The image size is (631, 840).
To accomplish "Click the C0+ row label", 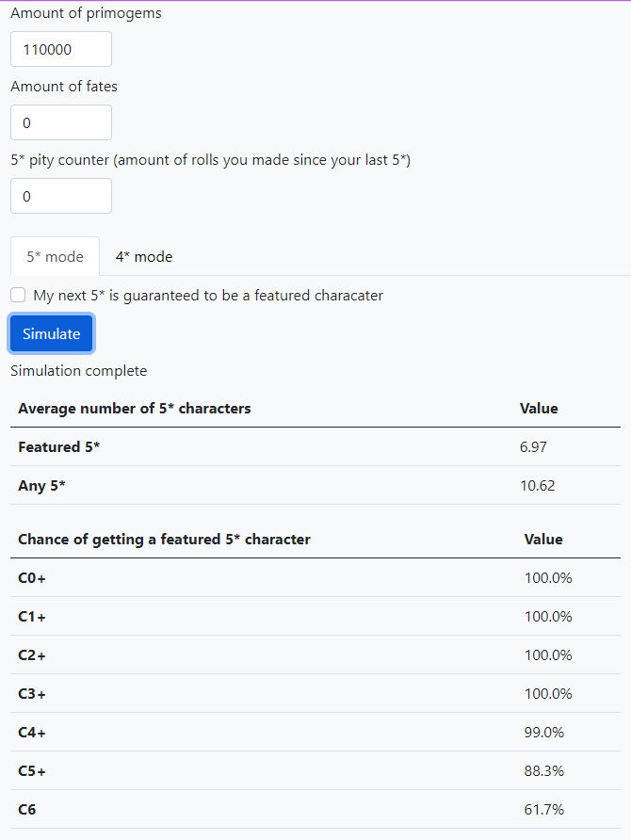I will tap(32, 578).
